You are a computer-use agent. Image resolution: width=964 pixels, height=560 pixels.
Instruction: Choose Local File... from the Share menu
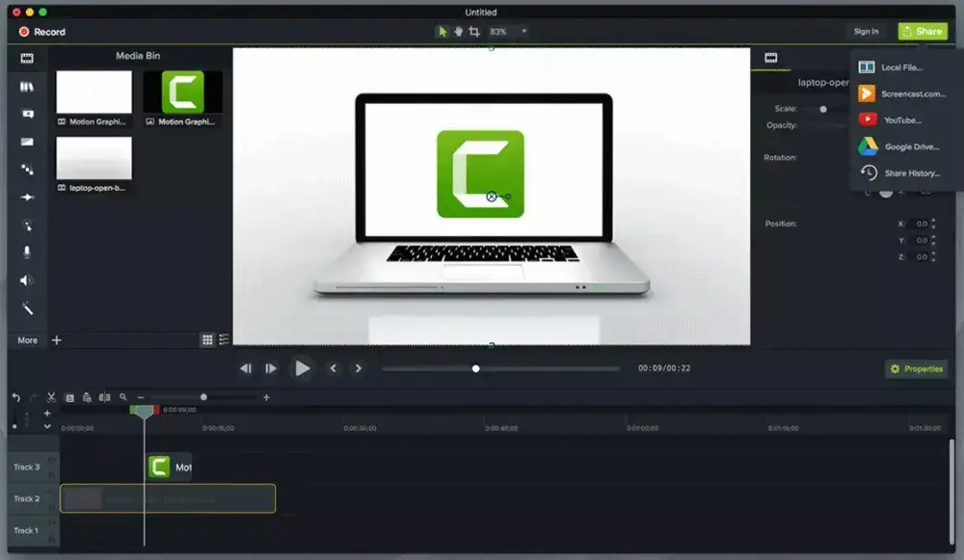(x=901, y=67)
